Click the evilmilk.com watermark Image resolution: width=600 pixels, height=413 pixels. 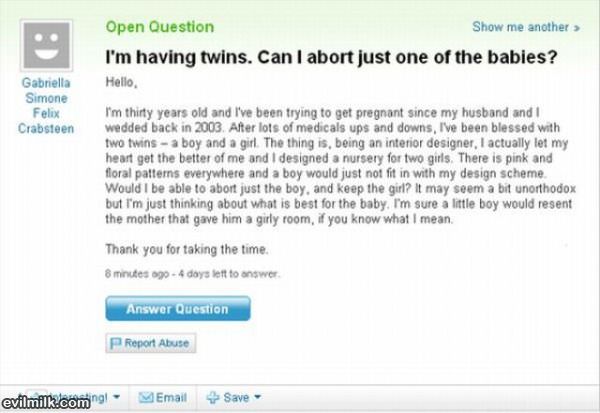[x=45, y=403]
